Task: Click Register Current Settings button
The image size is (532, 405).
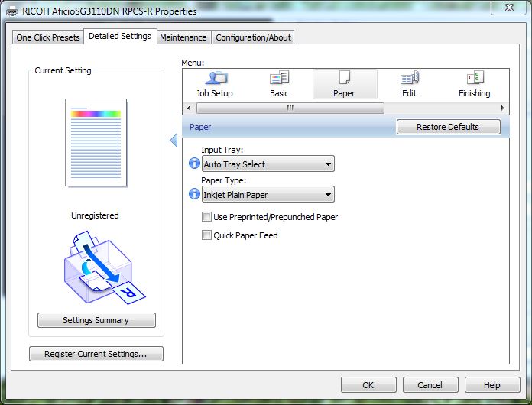Action: (x=96, y=354)
